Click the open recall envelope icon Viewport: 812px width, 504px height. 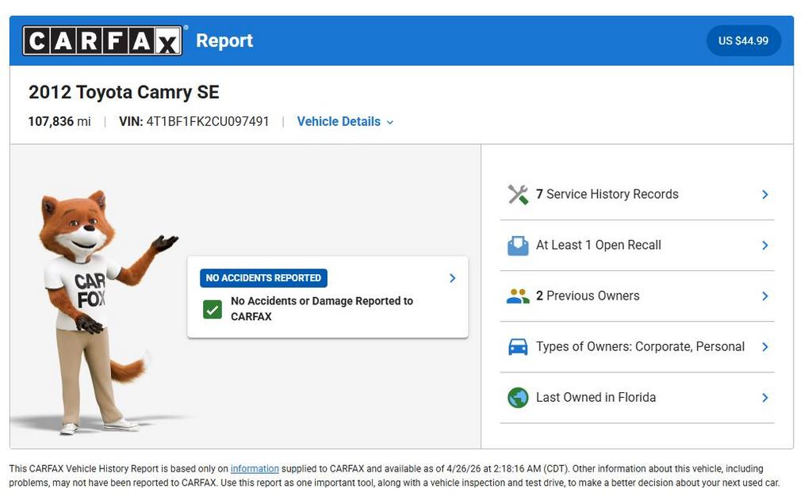(518, 246)
